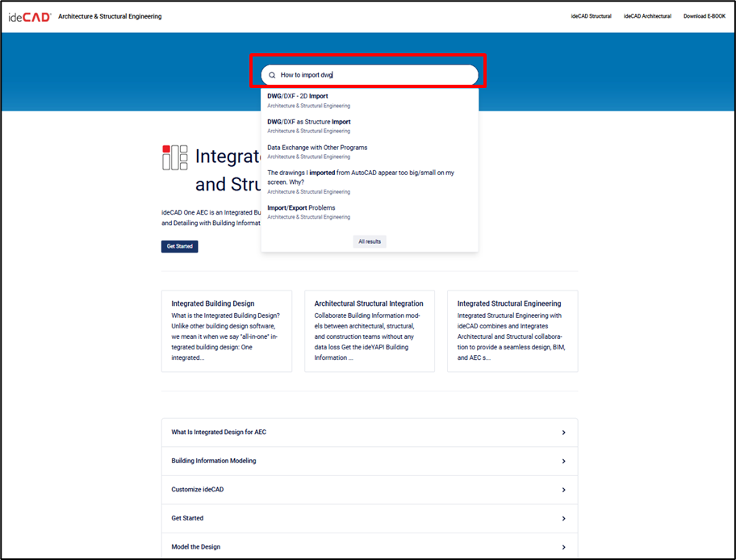
Task: Click category label under 'Import/Export Problems'
Action: tap(309, 217)
